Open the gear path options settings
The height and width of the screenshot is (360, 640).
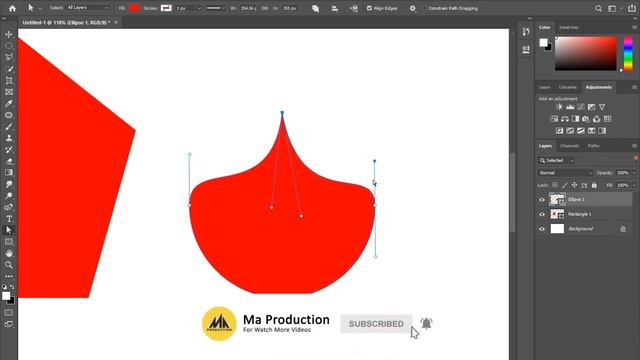pyautogui.click(x=412, y=8)
